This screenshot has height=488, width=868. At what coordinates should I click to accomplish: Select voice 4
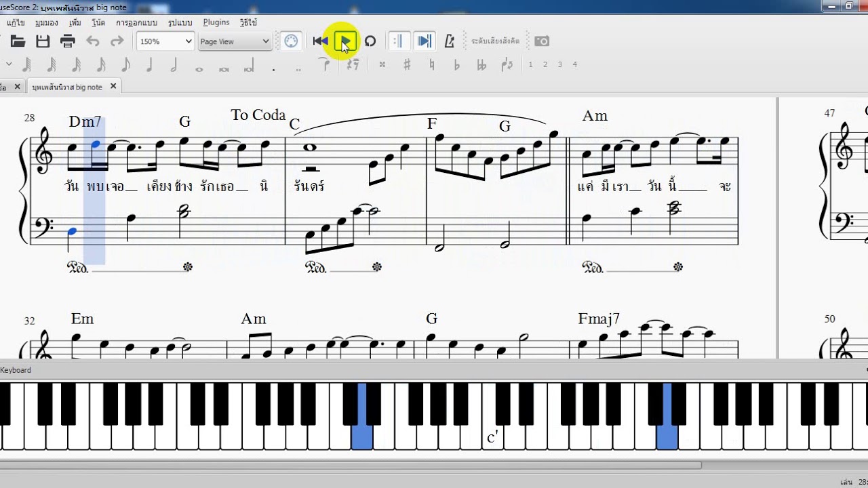(574, 64)
